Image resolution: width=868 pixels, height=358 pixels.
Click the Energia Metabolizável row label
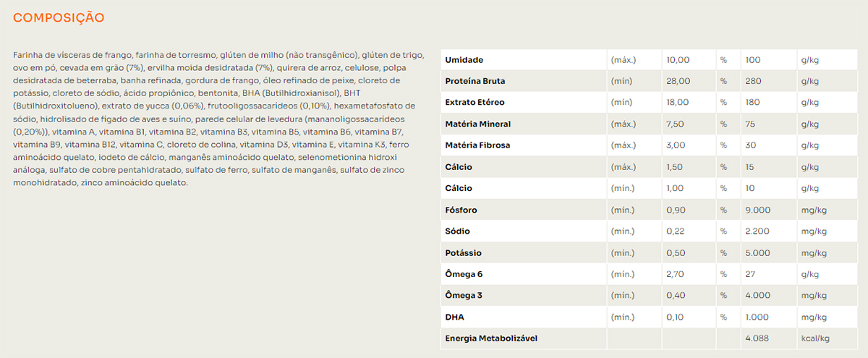tap(491, 338)
